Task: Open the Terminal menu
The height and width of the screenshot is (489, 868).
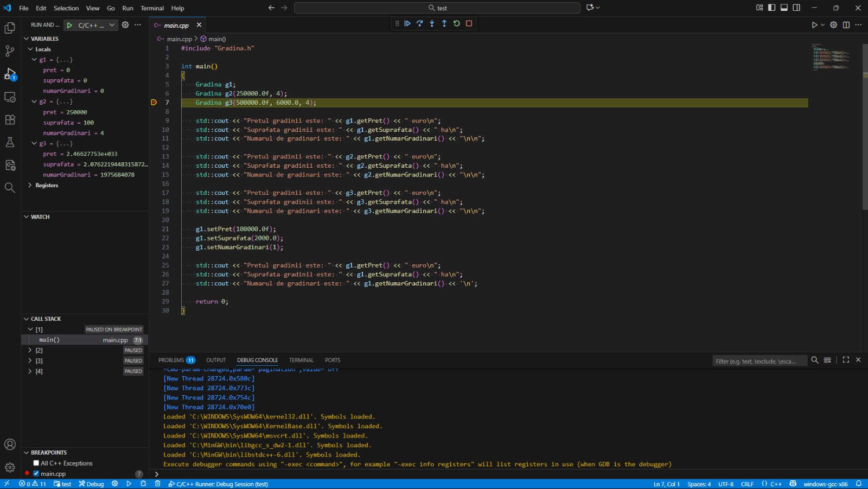Action: pos(152,8)
